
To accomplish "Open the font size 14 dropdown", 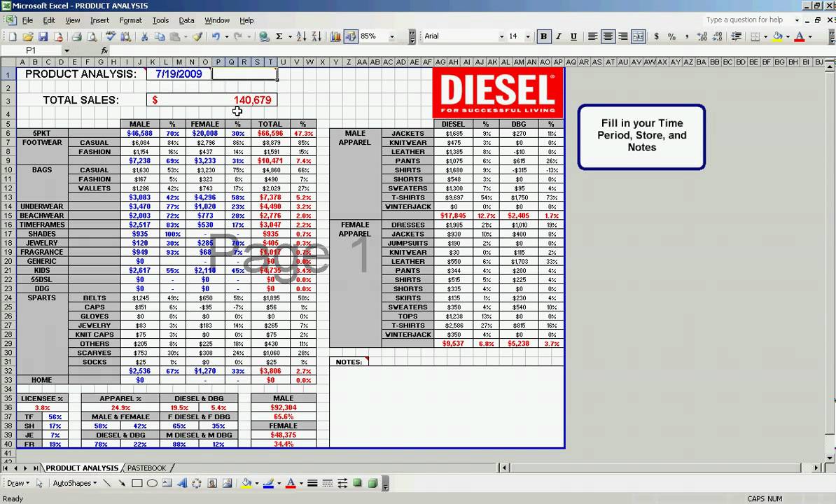I will click(x=528, y=36).
